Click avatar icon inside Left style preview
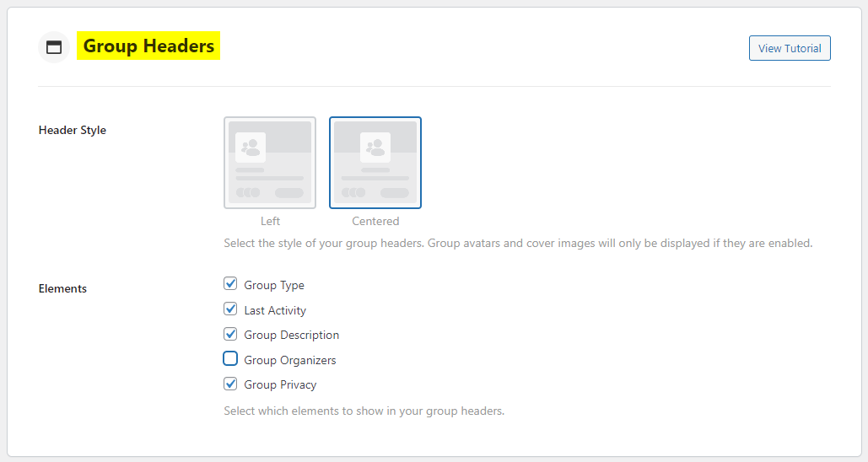The height and width of the screenshot is (462, 868). tap(251, 148)
